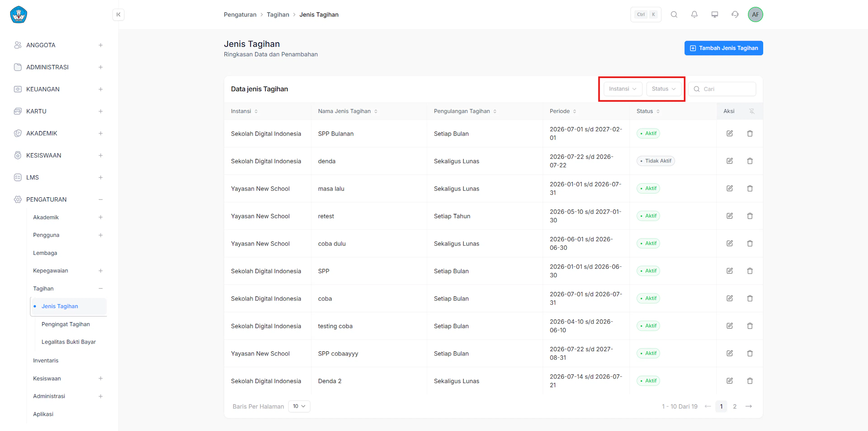Open Aplikasi settings item

click(x=43, y=414)
